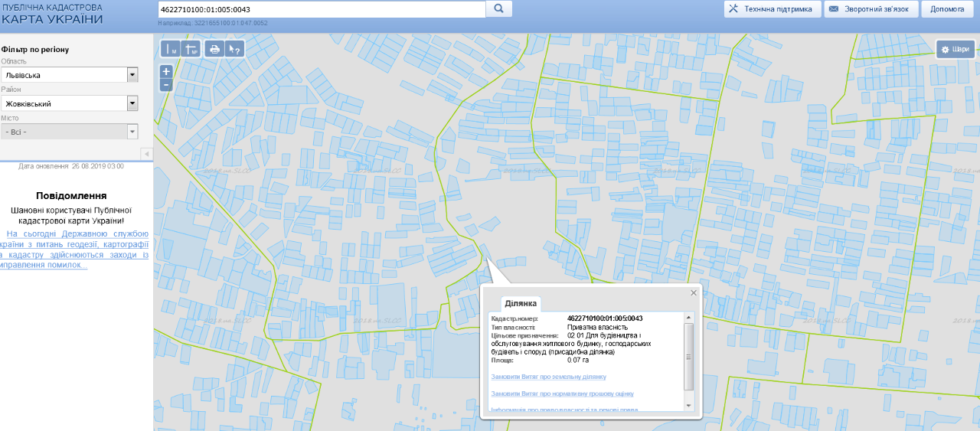Expand the Область dropdown showing Львівська
The height and width of the screenshot is (431, 980).
pyautogui.click(x=132, y=75)
